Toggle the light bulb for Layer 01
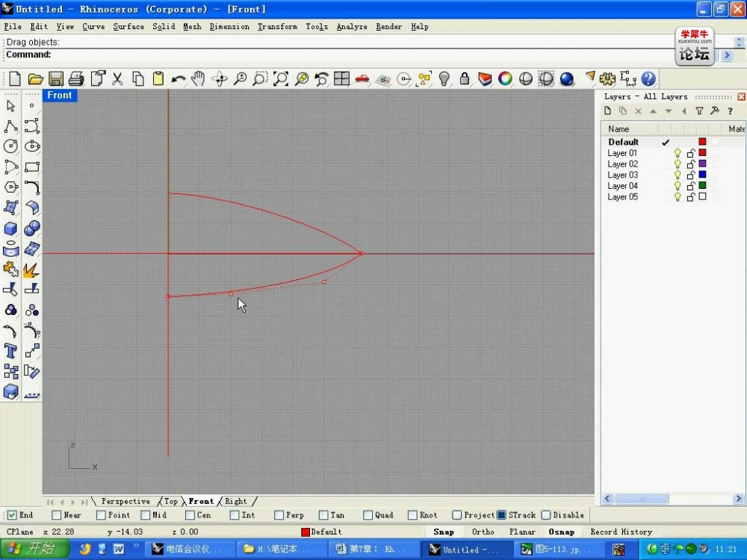Viewport: 747px width, 560px height. click(678, 153)
